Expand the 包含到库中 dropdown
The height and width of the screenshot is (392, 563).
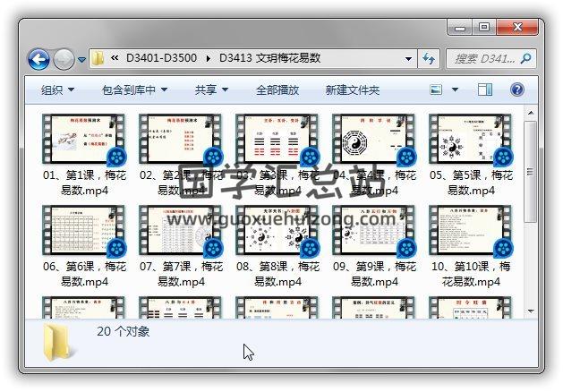[134, 89]
